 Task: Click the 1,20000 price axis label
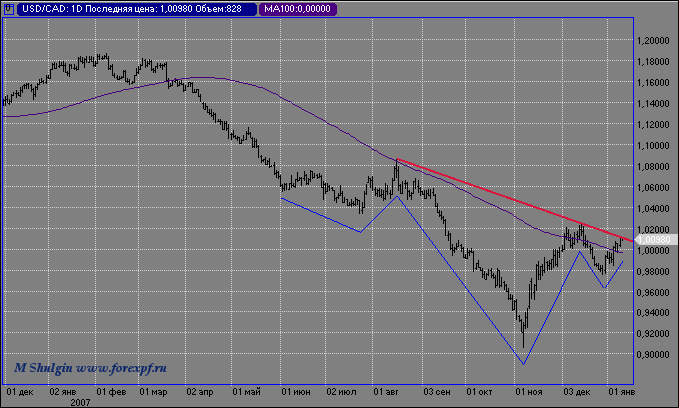click(x=654, y=41)
